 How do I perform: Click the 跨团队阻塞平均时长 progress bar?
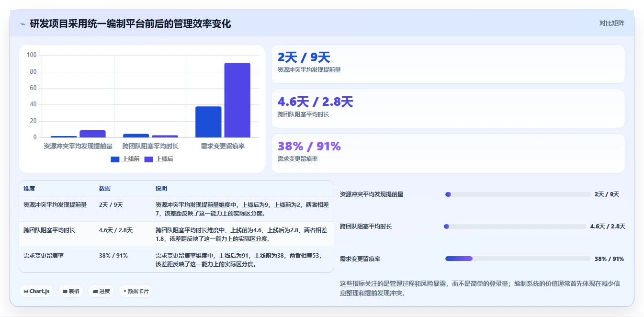tap(516, 226)
